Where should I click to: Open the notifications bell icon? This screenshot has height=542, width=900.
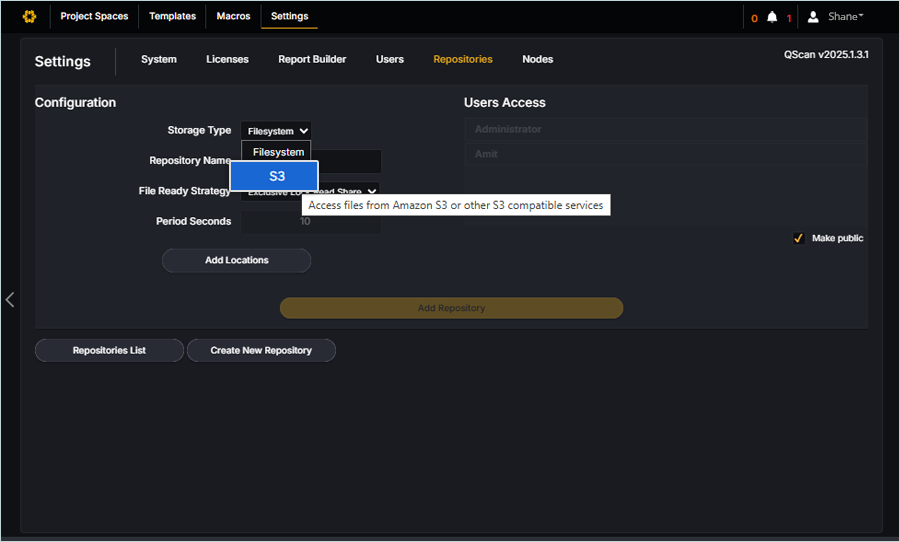(771, 17)
